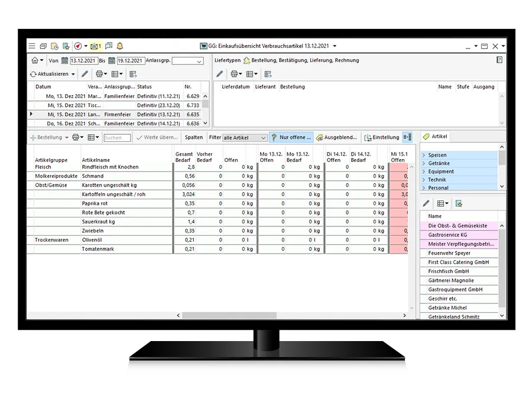Click the chat speech bubbles icon

coord(109,46)
